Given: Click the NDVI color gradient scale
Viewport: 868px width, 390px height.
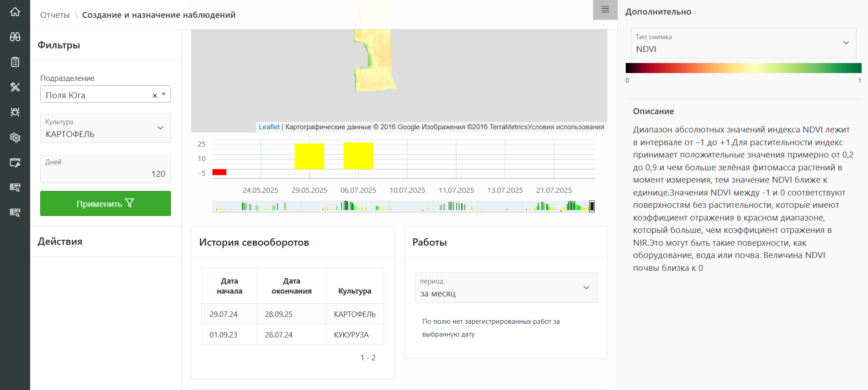Looking at the screenshot, I should pos(743,68).
